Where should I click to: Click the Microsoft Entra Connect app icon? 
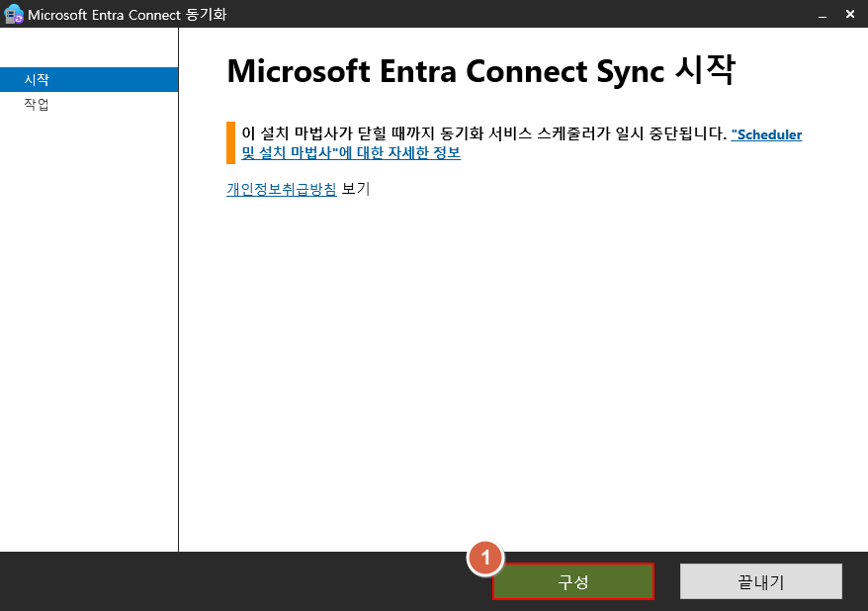point(13,15)
